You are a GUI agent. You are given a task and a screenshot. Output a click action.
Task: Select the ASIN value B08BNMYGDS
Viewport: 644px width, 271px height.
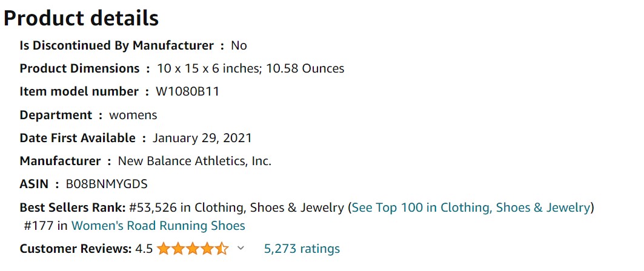[107, 184]
